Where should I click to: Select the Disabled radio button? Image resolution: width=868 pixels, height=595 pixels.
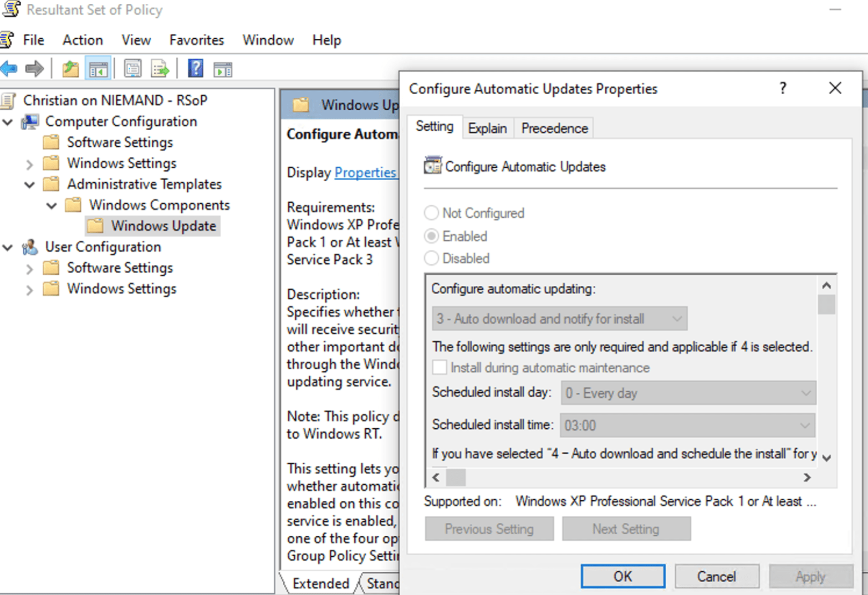coord(431,258)
